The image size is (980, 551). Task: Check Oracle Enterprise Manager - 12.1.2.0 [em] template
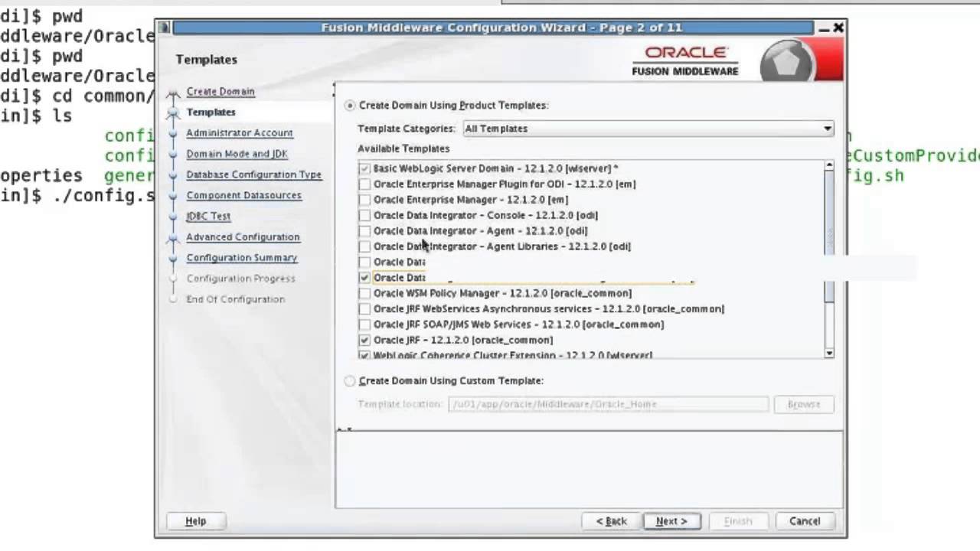(x=364, y=200)
